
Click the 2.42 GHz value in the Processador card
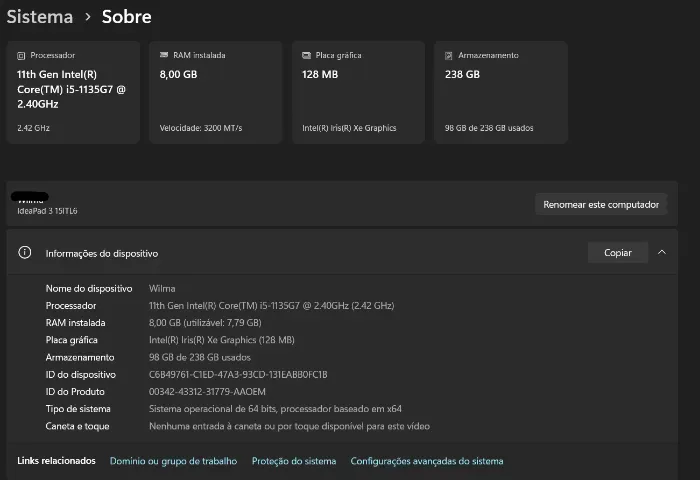33,128
